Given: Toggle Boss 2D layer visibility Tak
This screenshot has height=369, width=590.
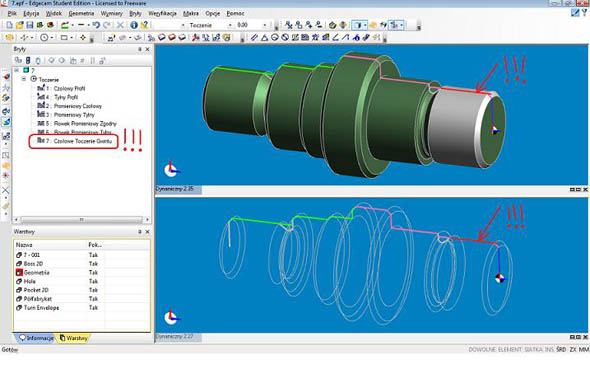Looking at the screenshot, I should coord(93,264).
